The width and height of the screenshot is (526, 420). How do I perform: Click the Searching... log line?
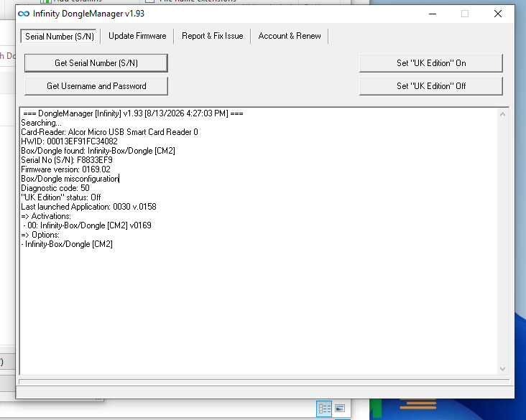(x=41, y=123)
